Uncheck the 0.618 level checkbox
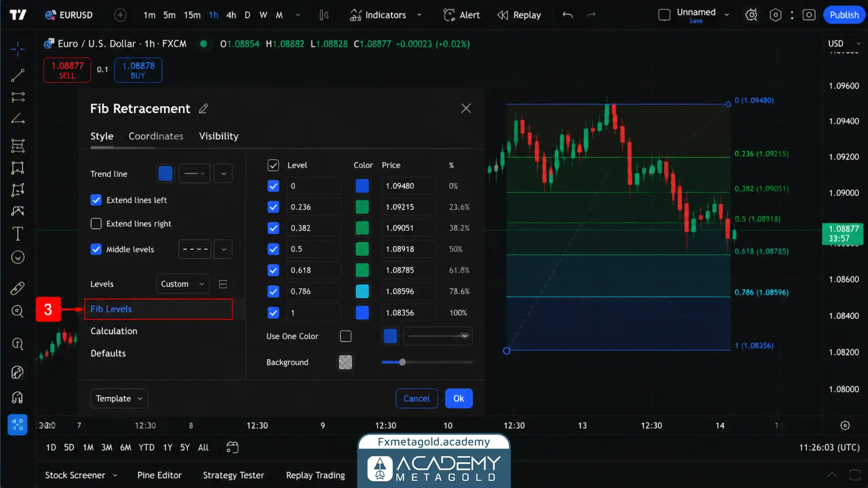 pos(273,270)
